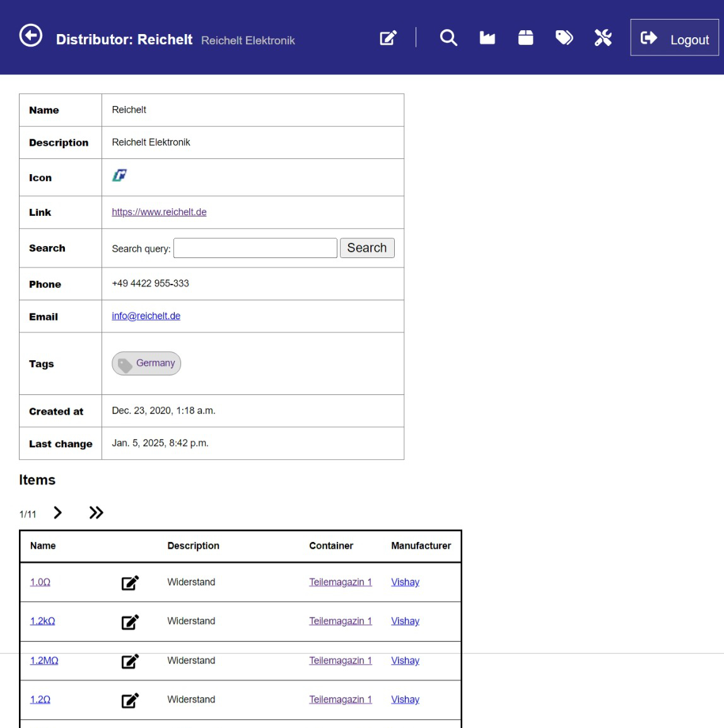The width and height of the screenshot is (724, 728).
Task: Click the 'Dec. 23, 2020, 1:18 a.m.' created date
Action: click(x=163, y=411)
